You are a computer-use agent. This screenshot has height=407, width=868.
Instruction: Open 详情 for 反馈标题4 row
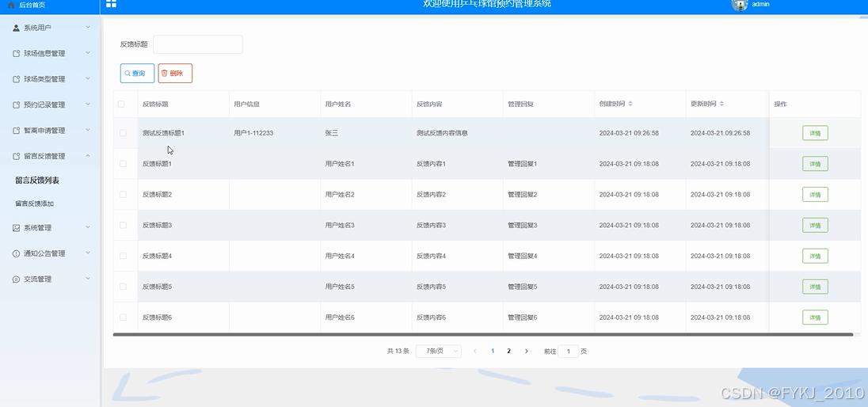[815, 256]
